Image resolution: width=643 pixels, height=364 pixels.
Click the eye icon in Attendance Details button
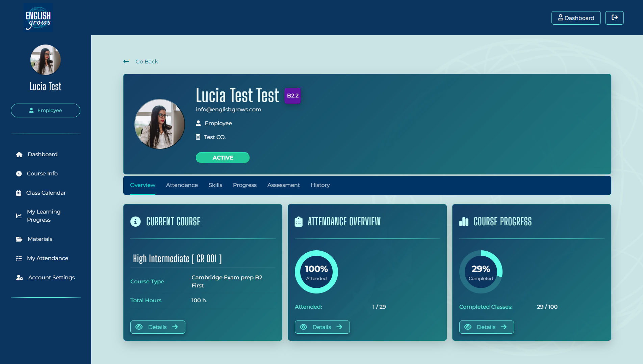[x=304, y=327]
